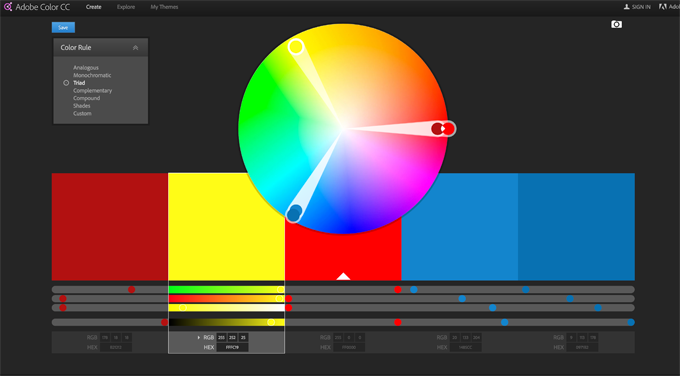Screen dimensions: 680x376
Task: Click lighter blue swatch's blue value 204
Action: point(477,337)
